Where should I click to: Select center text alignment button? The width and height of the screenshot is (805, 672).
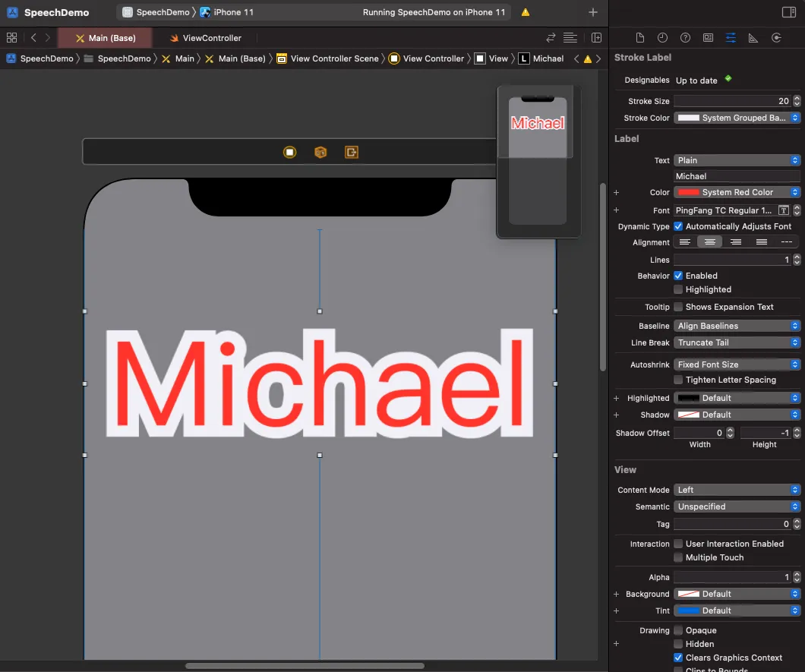(x=710, y=242)
